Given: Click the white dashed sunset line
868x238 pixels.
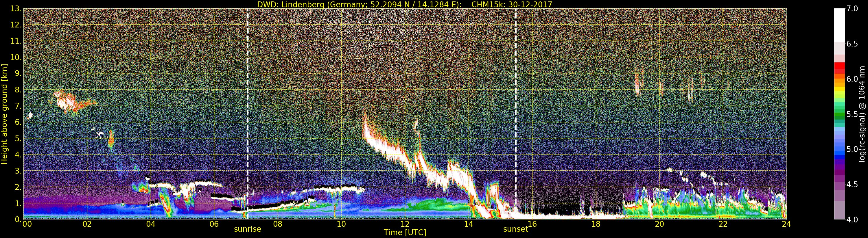Looking at the screenshot, I should click(x=515, y=114).
